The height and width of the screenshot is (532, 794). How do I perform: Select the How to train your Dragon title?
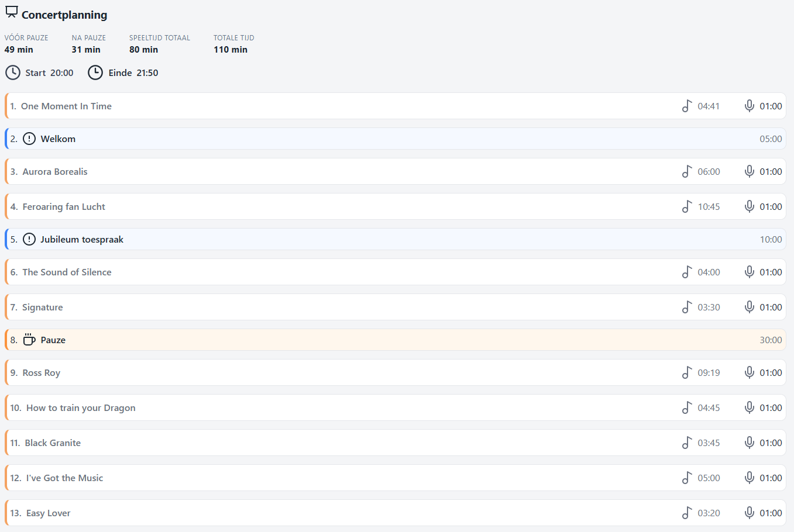81,408
